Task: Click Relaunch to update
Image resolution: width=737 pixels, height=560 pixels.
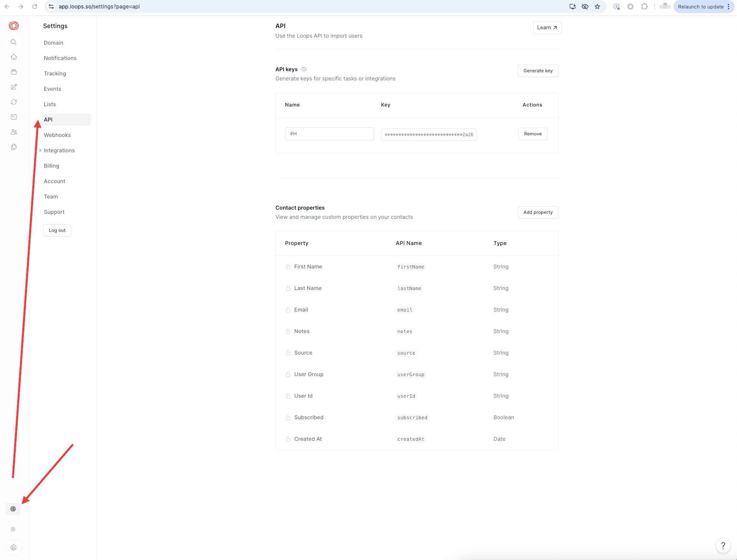Action: pos(700,7)
